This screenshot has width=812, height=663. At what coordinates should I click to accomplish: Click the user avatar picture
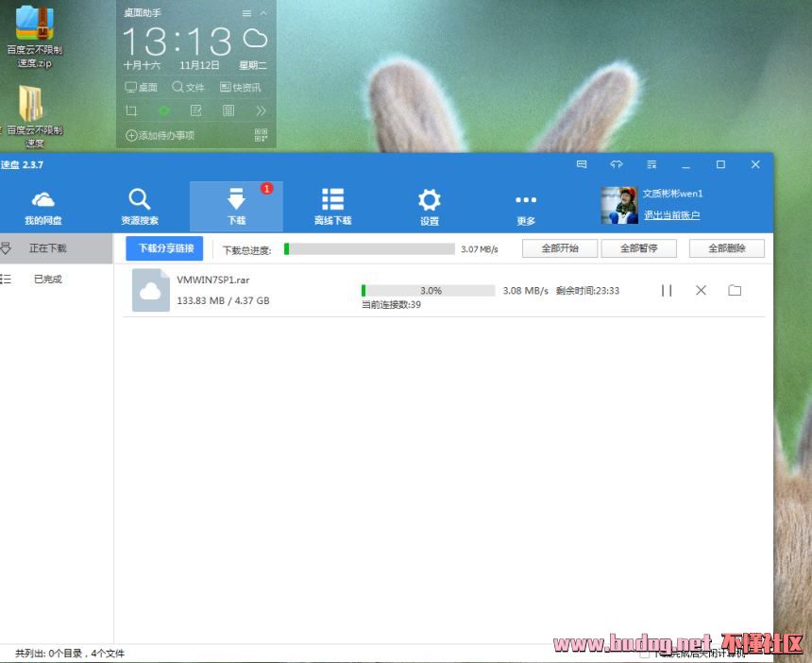(619, 206)
